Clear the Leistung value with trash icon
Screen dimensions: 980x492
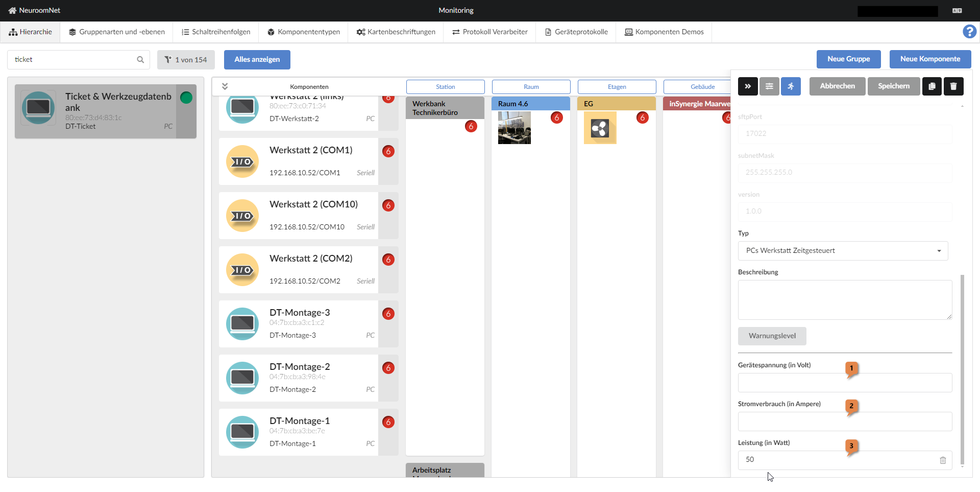tap(943, 460)
